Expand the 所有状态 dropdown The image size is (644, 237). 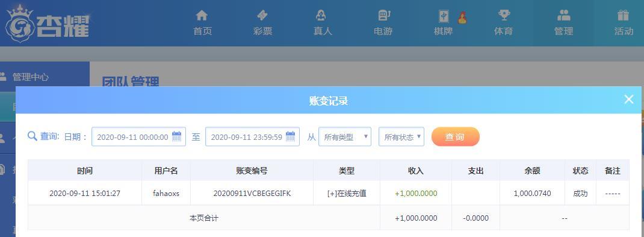click(401, 137)
